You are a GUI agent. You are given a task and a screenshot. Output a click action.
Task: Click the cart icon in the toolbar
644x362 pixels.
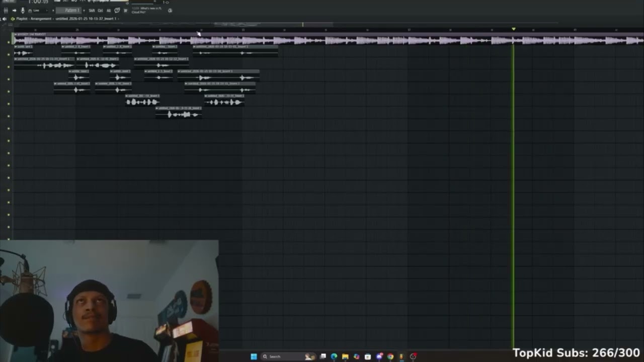[x=125, y=11]
